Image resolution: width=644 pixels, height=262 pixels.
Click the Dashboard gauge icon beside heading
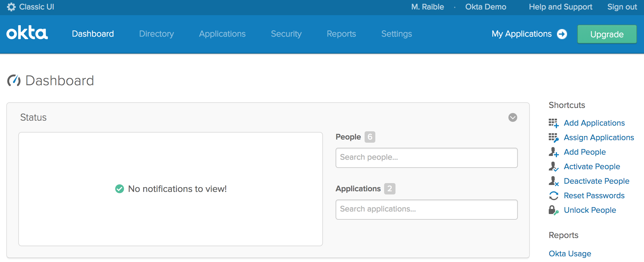click(14, 80)
